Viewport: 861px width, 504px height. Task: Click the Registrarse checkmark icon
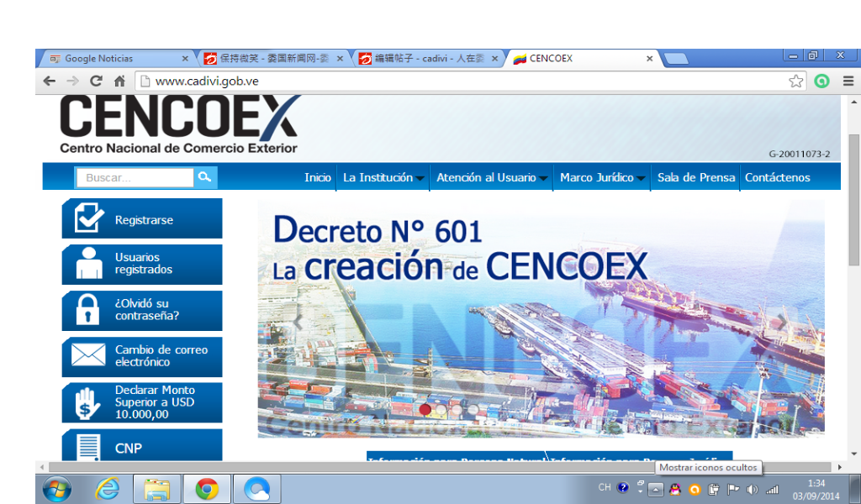point(87,218)
